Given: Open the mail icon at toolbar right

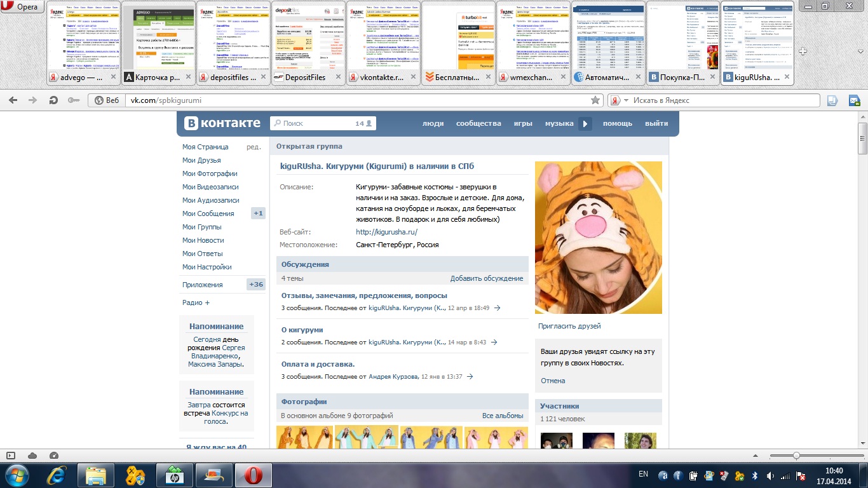Looking at the screenshot, I should 855,100.
